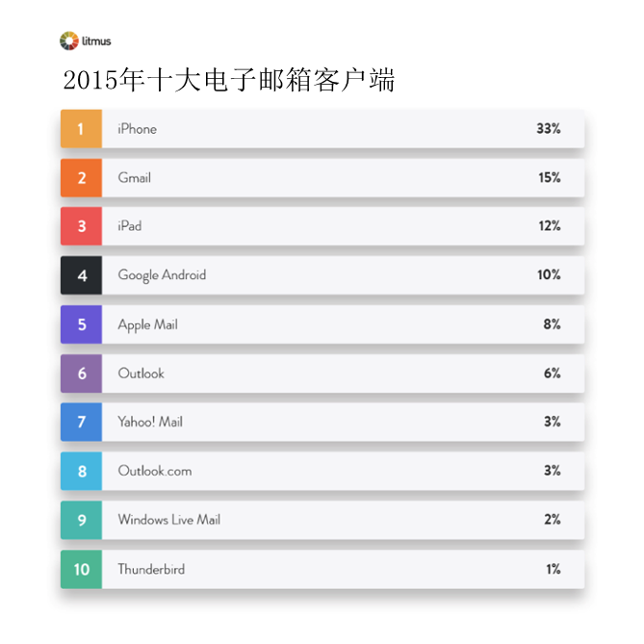Click the Gmail client label

point(135,178)
